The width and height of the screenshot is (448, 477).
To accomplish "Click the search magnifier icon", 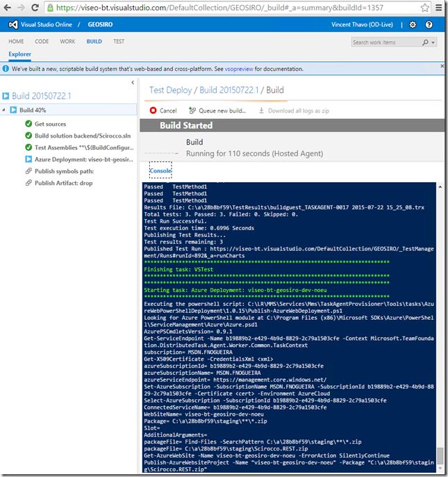I will [425, 42].
